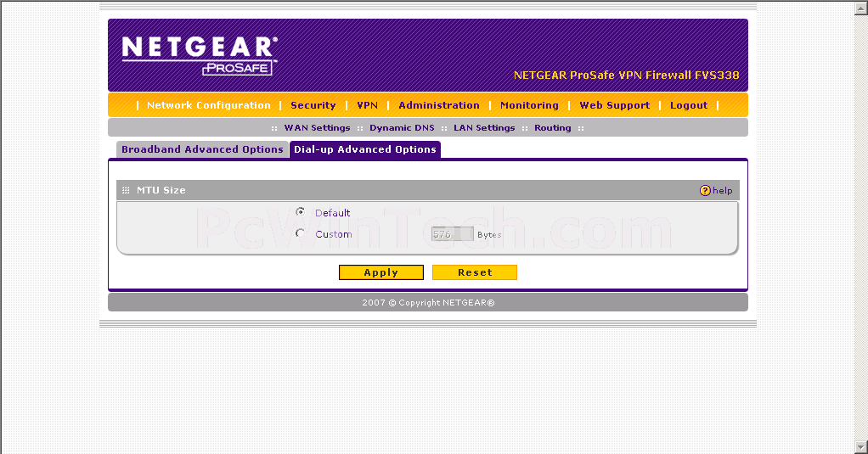The image size is (868, 454).
Task: Switch to Broadband Advanced Options tab
Action: 202,149
